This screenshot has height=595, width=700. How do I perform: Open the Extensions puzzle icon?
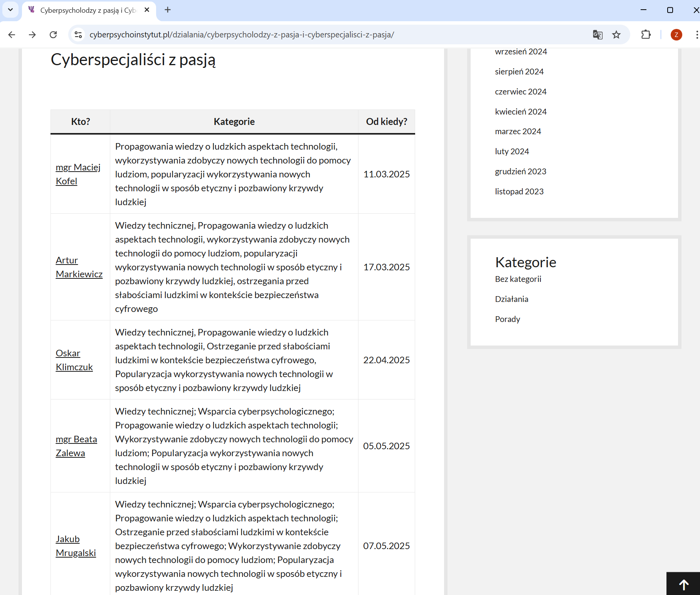pos(646,35)
